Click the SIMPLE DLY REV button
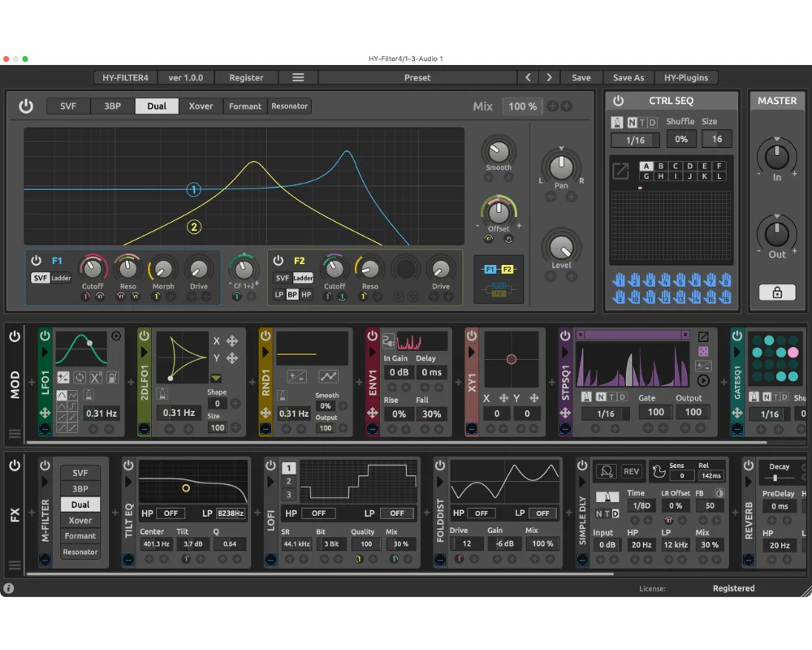 pos(631,471)
